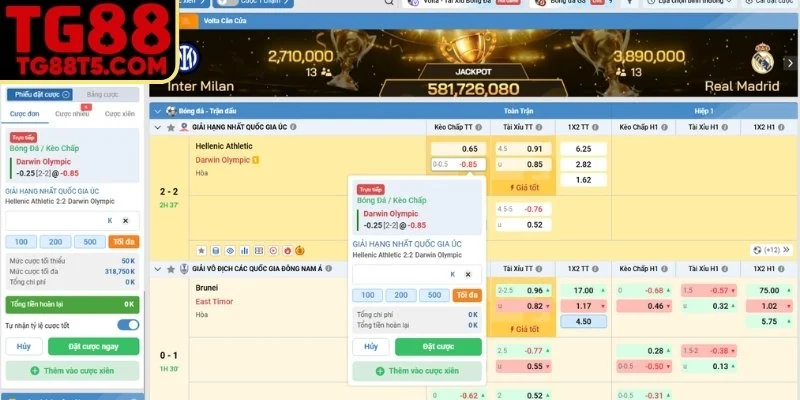Viewport: 800px width, 400px height.
Task: Click the Giá tốt label under Hellenic match
Action: click(523, 187)
